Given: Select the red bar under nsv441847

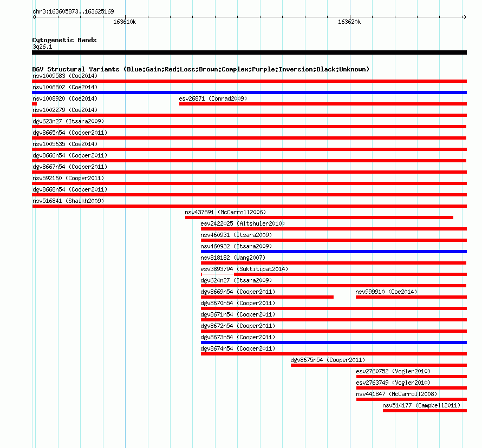Looking at the screenshot, I should tap(412, 399).
